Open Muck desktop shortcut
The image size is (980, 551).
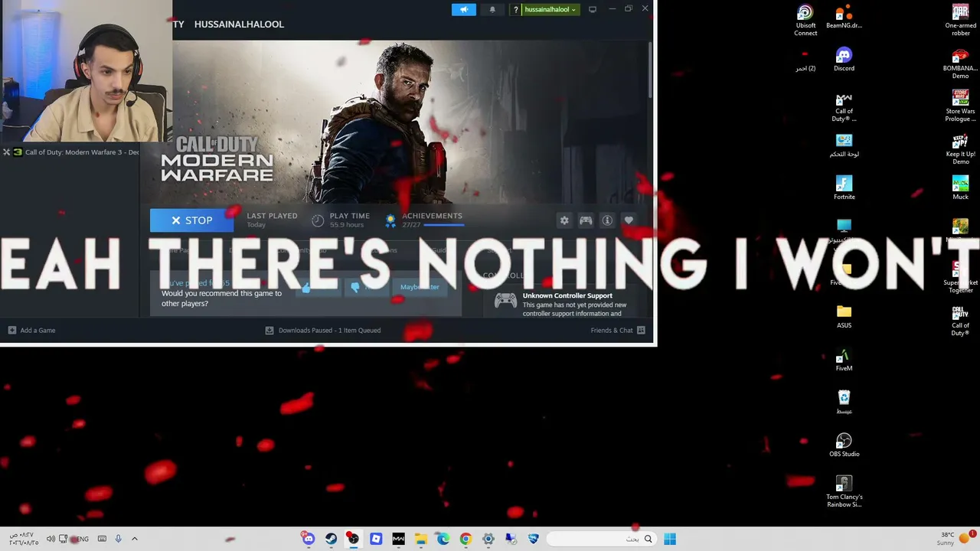pos(960,188)
